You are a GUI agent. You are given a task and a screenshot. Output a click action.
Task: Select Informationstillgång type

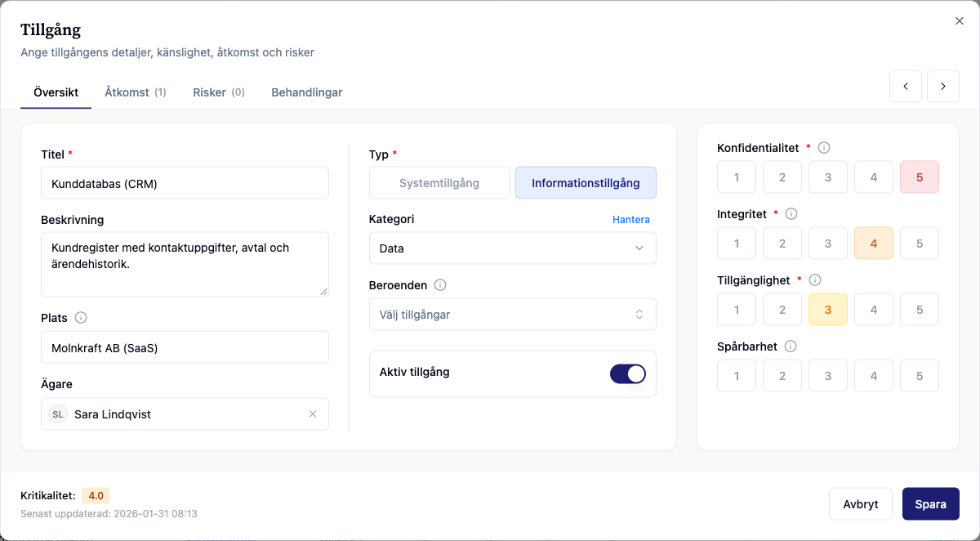coord(586,183)
